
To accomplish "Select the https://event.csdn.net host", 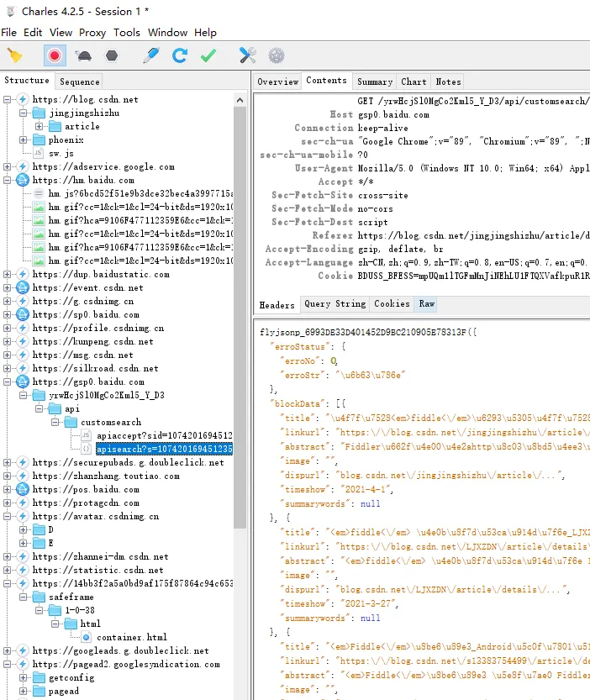I will point(87,287).
